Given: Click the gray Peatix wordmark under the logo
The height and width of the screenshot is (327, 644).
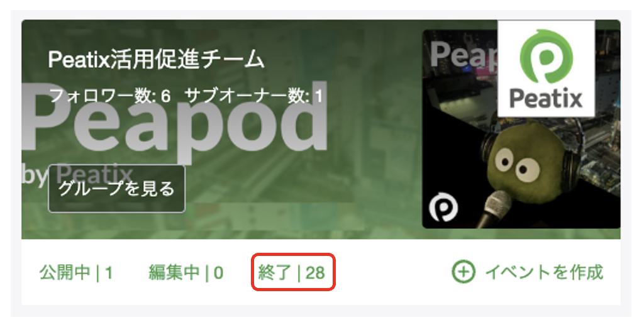Looking at the screenshot, I should click(547, 99).
